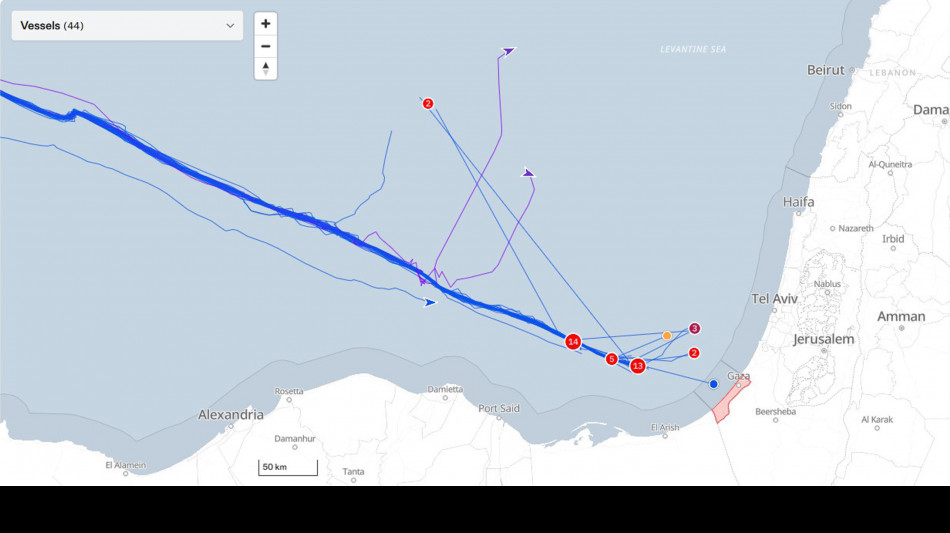Click the dark red cluster marker labeled 3
950x533 pixels.
694,328
